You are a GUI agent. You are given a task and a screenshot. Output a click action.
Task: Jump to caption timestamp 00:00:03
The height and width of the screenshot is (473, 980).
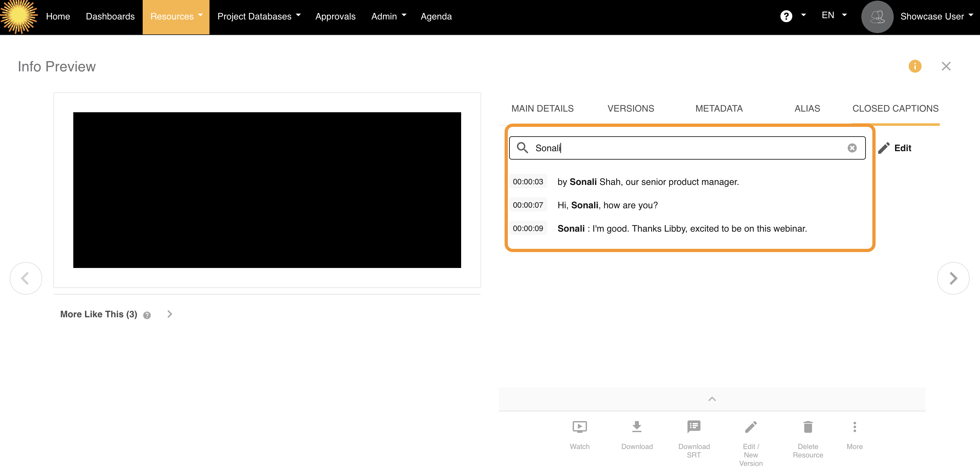pos(528,182)
